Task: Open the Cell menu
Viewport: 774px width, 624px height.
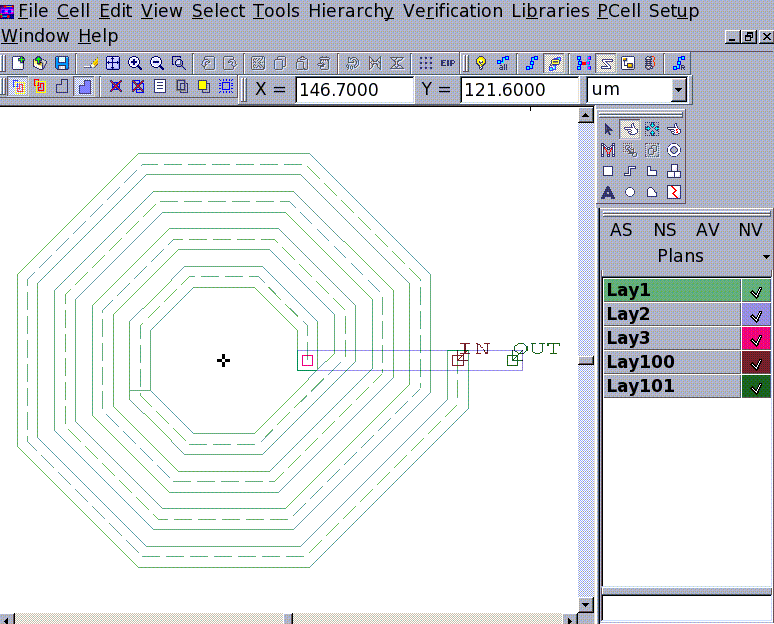Action: 73,11
